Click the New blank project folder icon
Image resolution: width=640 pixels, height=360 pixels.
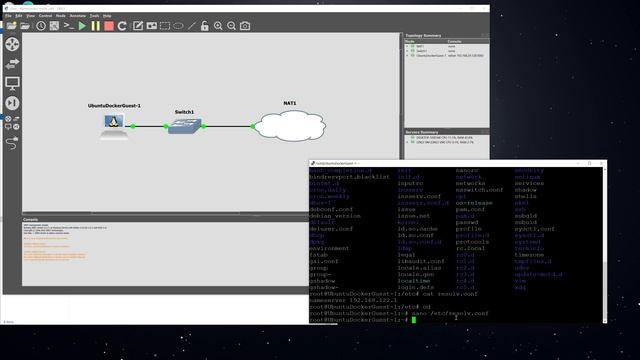click(x=11, y=26)
